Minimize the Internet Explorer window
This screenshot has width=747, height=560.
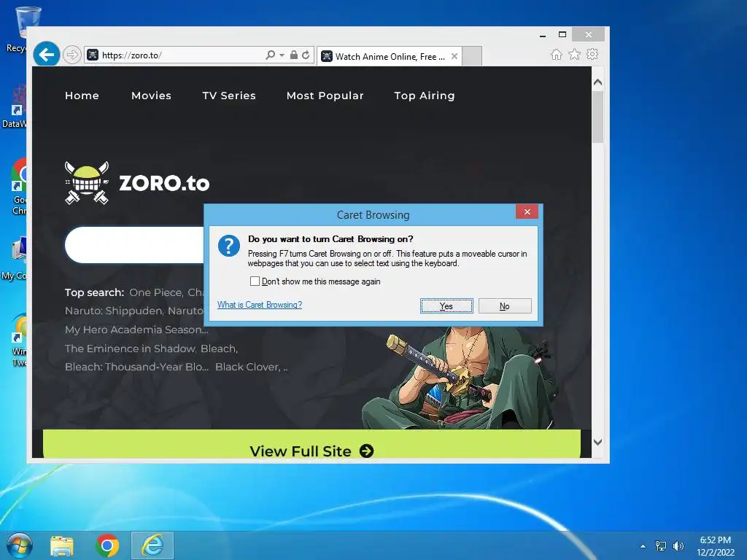click(x=543, y=35)
